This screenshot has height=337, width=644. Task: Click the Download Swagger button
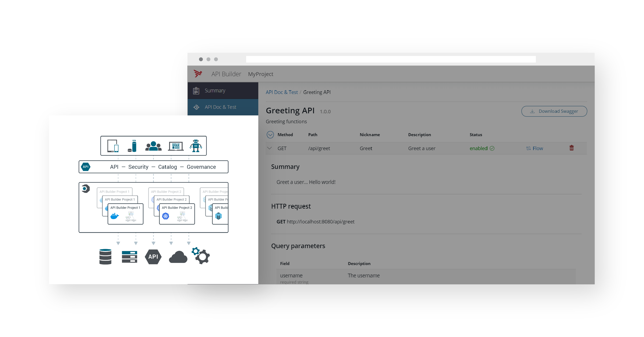coord(554,111)
